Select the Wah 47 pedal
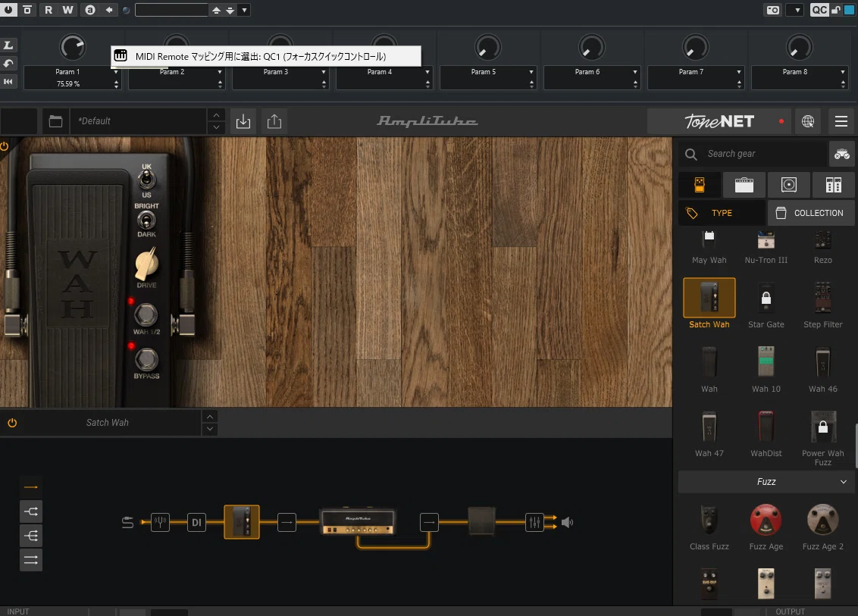The width and height of the screenshot is (858, 616). pos(709,434)
